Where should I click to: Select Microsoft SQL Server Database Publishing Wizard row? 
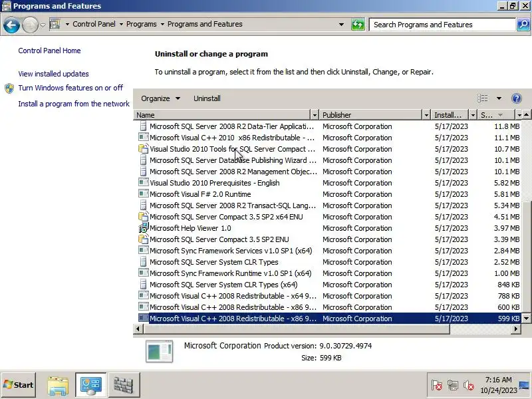pyautogui.click(x=328, y=160)
